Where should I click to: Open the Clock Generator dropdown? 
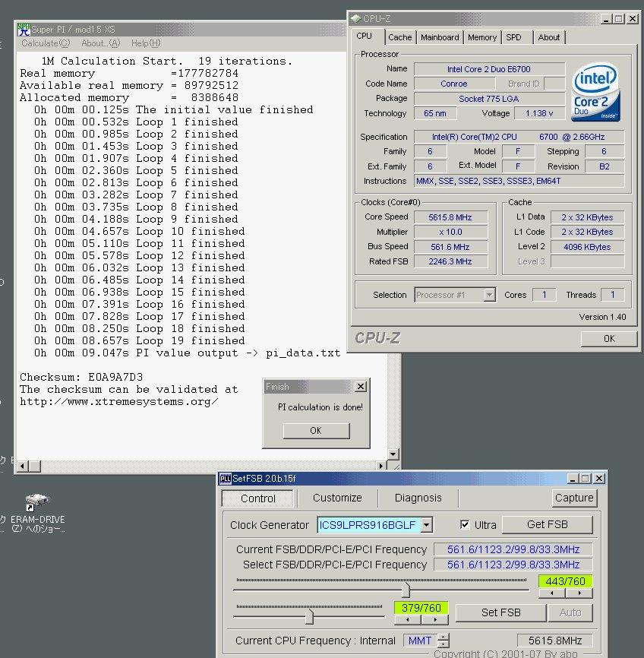pos(427,524)
